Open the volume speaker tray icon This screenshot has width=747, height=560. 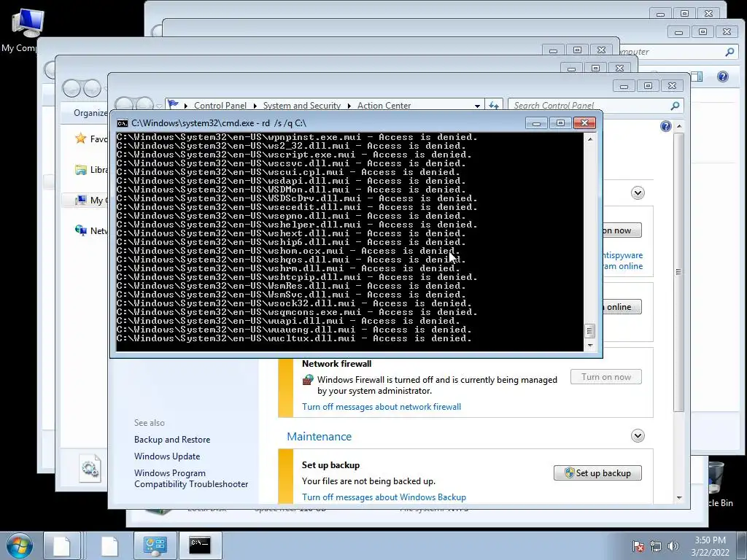click(673, 546)
